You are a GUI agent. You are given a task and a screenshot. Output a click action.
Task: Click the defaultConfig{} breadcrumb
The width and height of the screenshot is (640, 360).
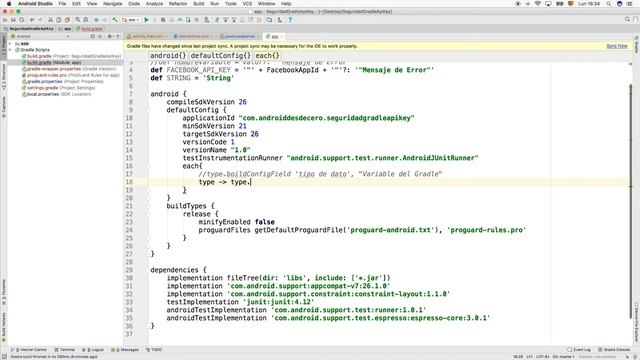point(220,56)
